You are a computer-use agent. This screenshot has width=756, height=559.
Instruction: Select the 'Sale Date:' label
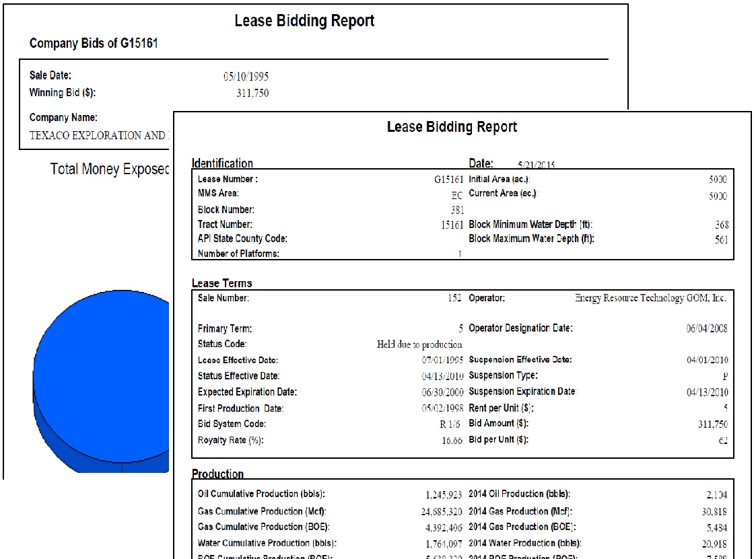50,75
